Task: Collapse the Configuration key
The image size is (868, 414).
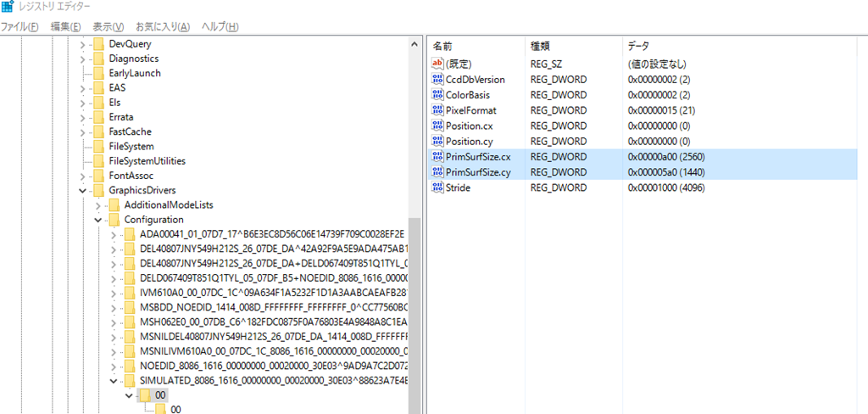Action: click(98, 220)
